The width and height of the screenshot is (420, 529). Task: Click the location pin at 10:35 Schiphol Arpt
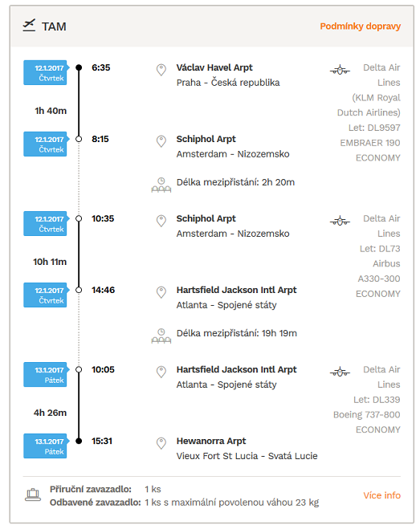pyautogui.click(x=161, y=221)
